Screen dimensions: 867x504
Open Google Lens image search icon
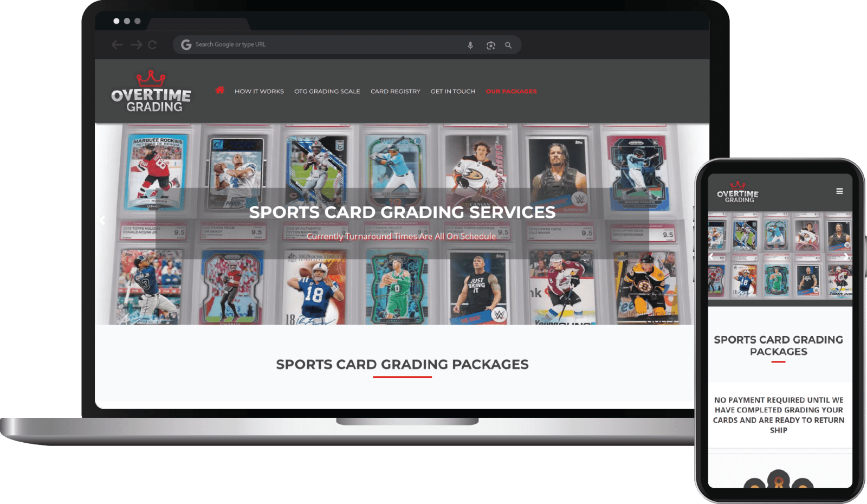coord(490,46)
